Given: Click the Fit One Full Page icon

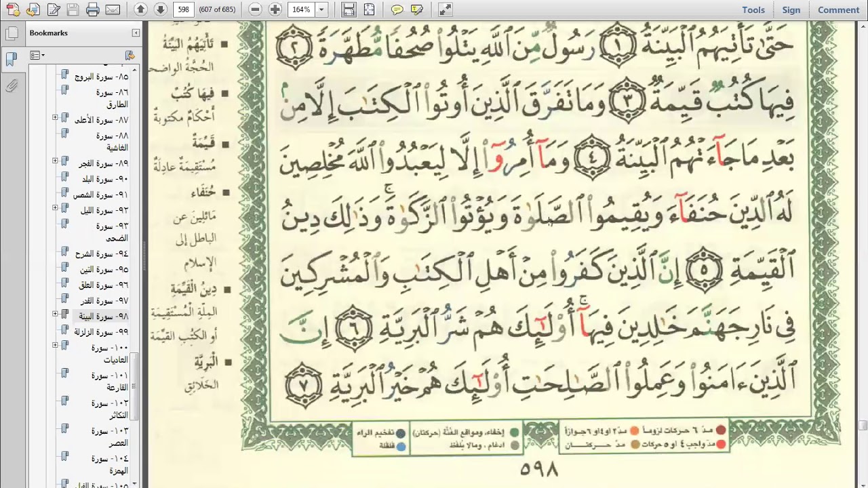Looking at the screenshot, I should click(368, 9).
